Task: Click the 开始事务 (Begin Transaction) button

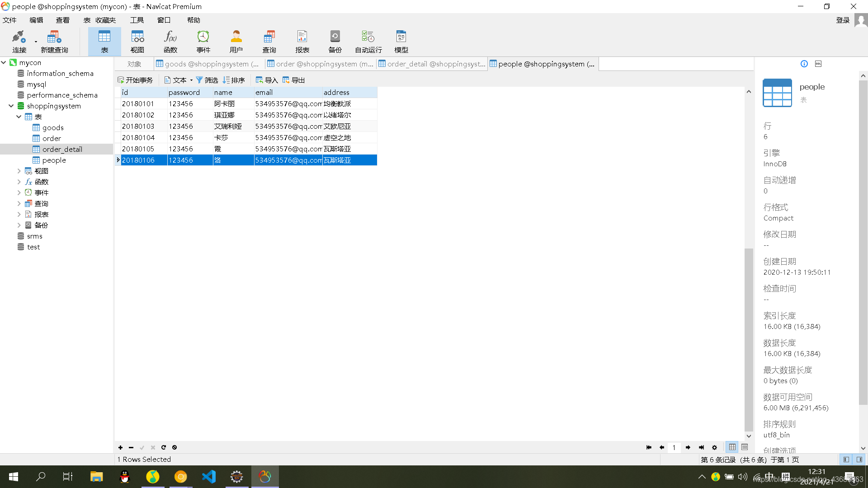Action: click(x=135, y=80)
